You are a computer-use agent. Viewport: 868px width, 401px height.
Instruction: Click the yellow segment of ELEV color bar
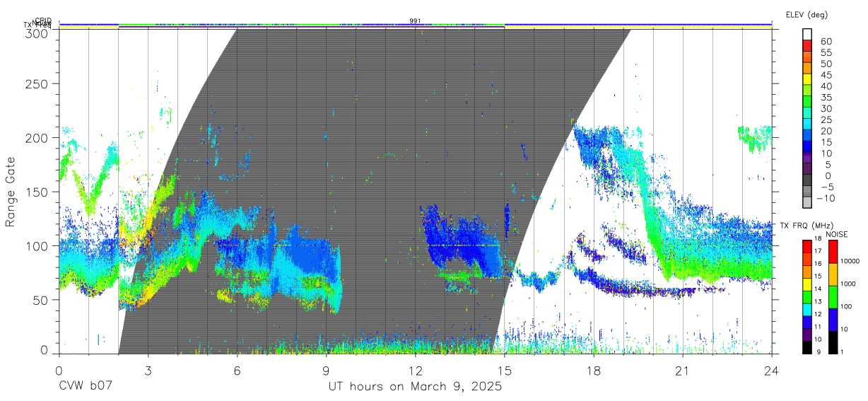tap(807, 80)
